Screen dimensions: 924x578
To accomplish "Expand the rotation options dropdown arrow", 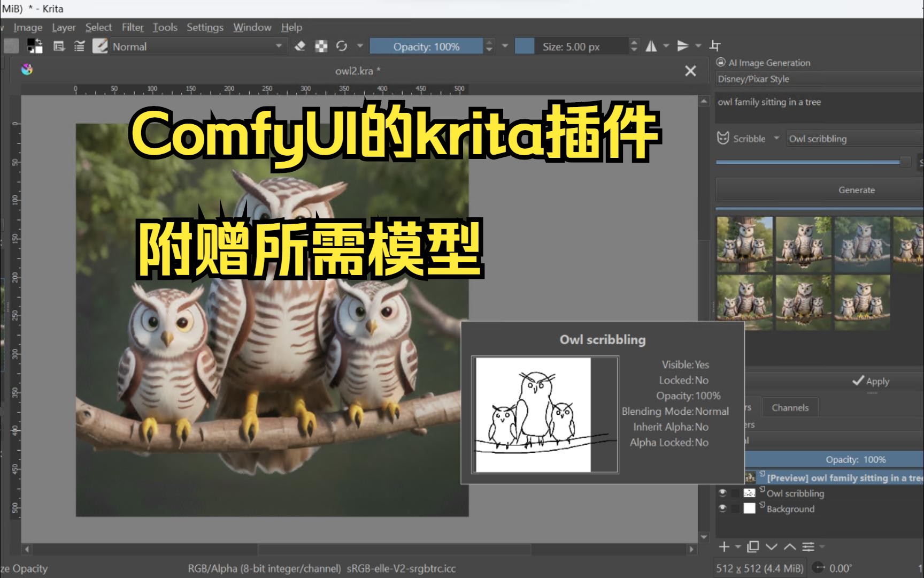I will (x=360, y=46).
